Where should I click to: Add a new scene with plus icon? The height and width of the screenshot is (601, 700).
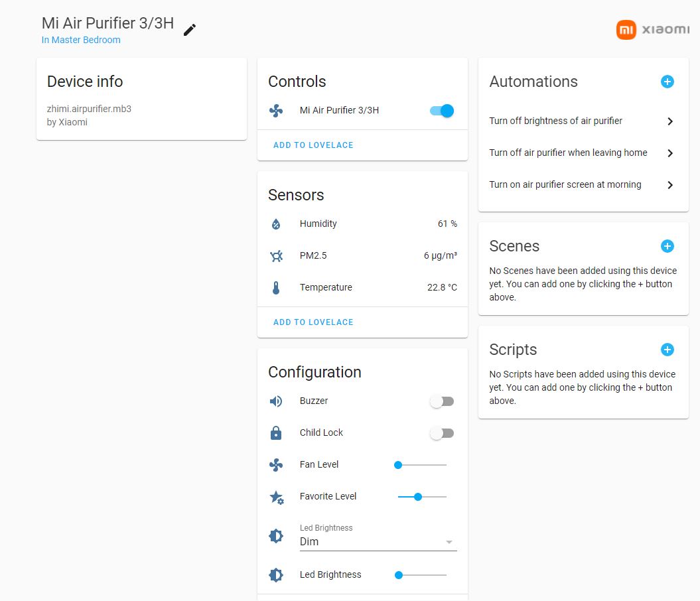667,246
